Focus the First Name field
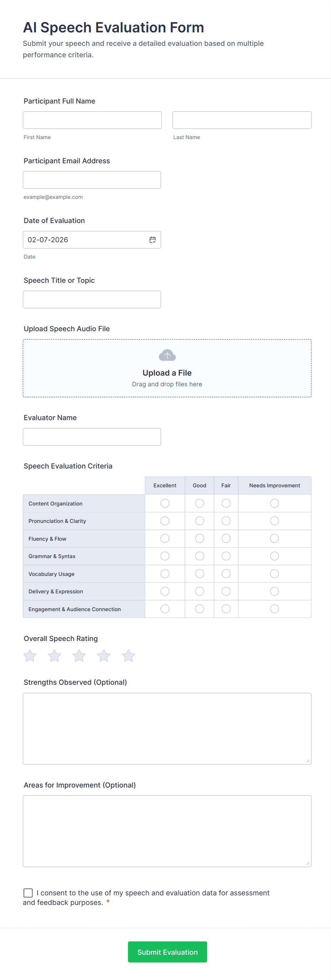Image resolution: width=331 pixels, height=980 pixels. [92, 120]
